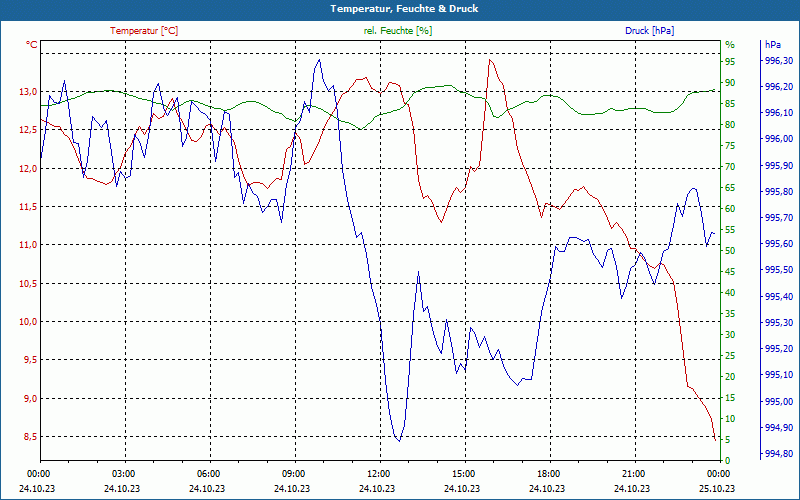Click the 8,5 temperature axis value
Image resolution: width=800 pixels, height=500 pixels.
tap(31, 436)
